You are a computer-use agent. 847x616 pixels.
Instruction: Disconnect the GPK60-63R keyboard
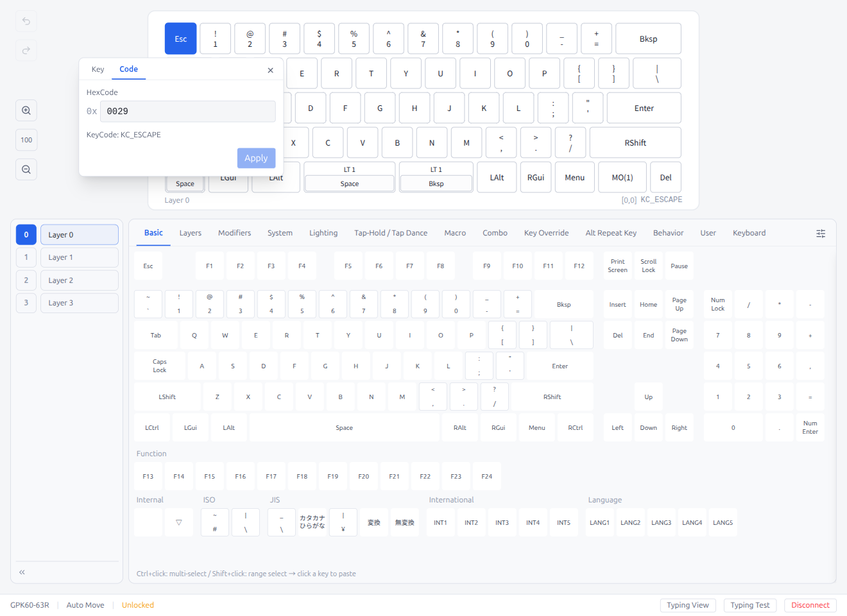pos(810,604)
